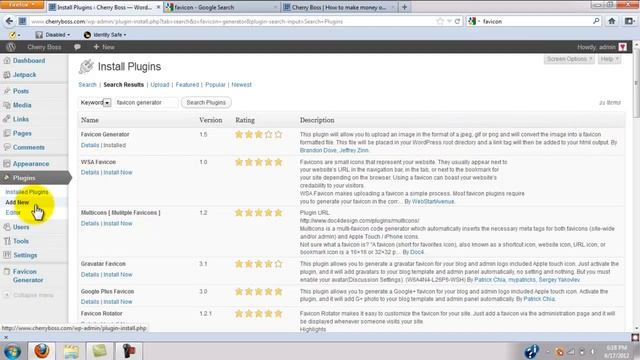Reload the page with the refresh icon
Image resolution: width=640 pixels, height=360 pixels.
point(457,21)
